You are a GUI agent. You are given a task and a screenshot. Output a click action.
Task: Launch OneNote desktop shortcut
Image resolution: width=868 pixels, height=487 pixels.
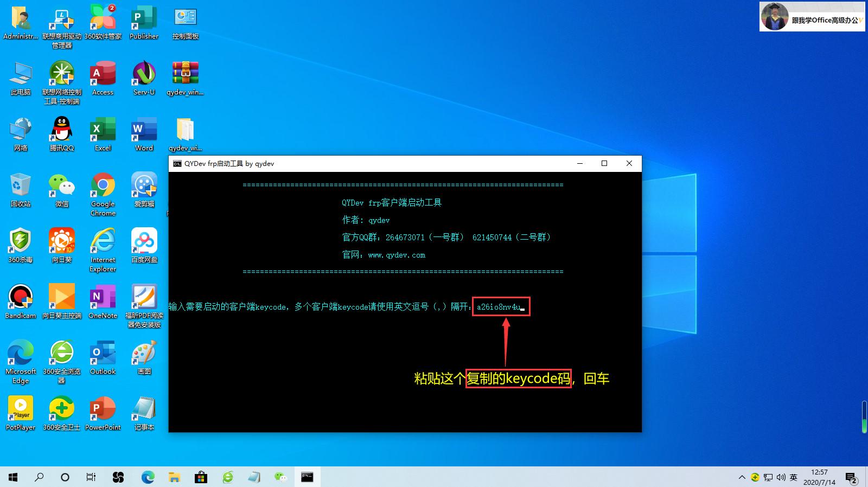click(103, 302)
